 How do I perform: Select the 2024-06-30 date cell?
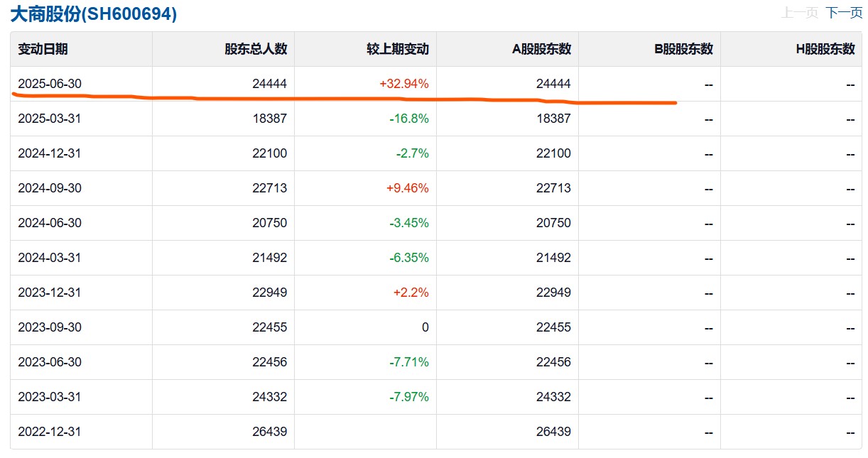click(50, 223)
